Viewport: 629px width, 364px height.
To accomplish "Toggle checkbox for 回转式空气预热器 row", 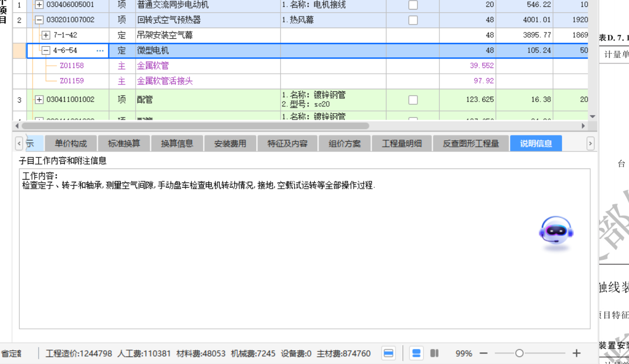I will 413,20.
